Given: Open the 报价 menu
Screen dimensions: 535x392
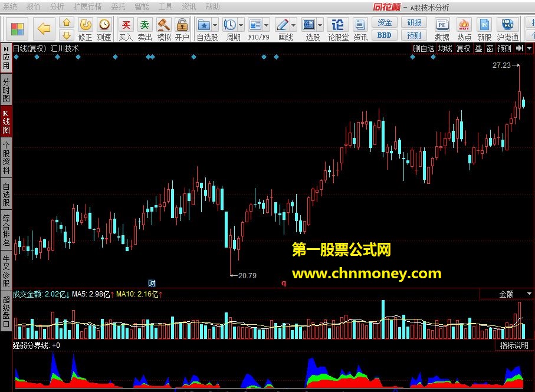Looking at the screenshot, I should 34,6.
